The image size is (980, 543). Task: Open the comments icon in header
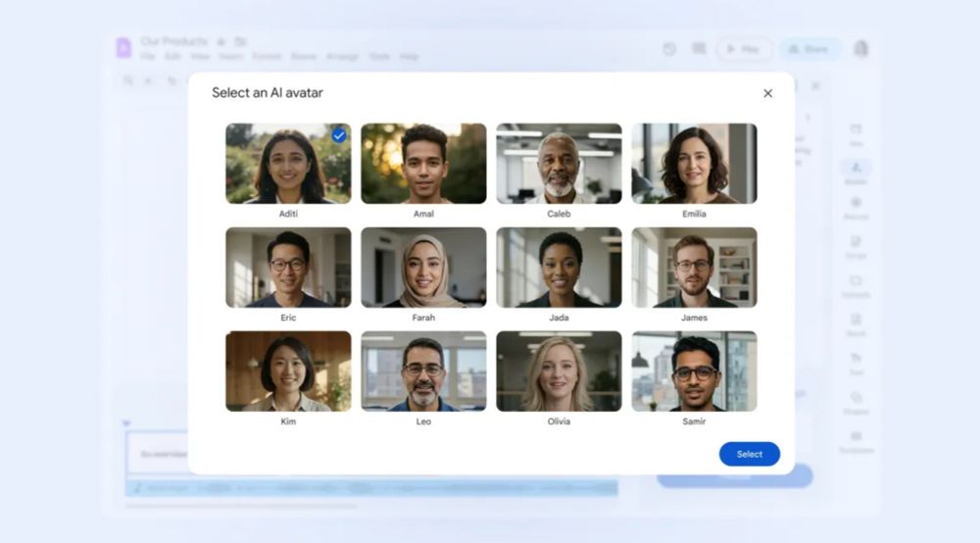[x=699, y=49]
